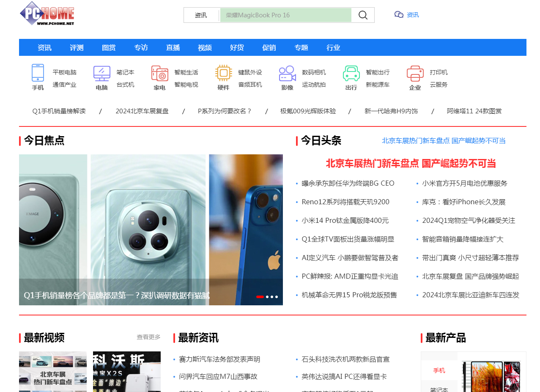Viewport: 540px width, 392px height.
Task: Click the WeChat icon near 资讯
Action: click(x=399, y=15)
